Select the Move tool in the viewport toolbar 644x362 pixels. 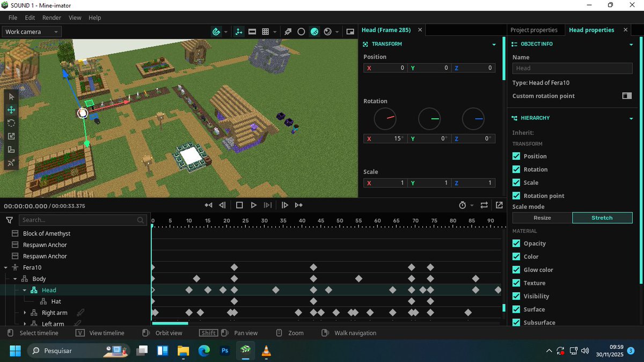11,109
